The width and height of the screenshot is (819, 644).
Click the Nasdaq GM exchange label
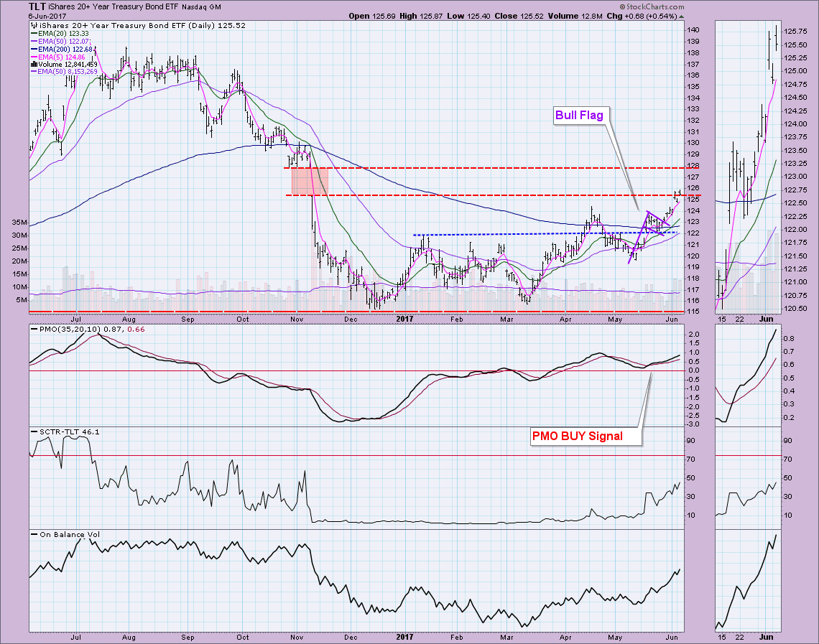(x=201, y=7)
